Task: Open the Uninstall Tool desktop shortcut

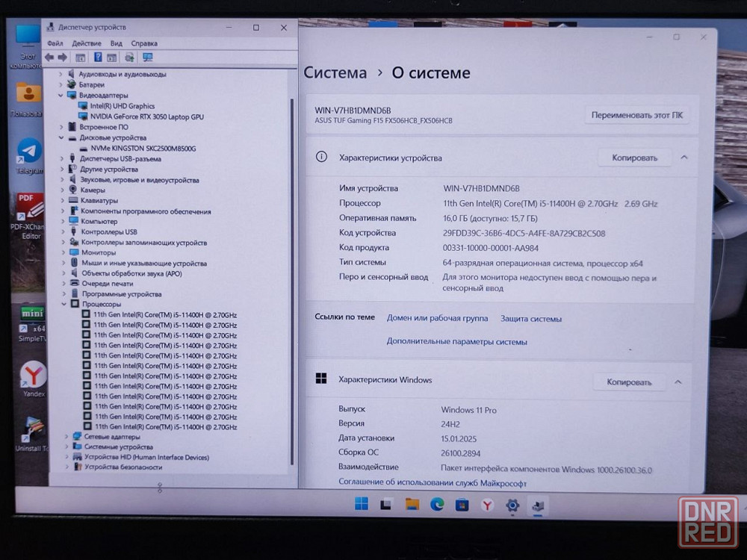Action: pyautogui.click(x=32, y=435)
